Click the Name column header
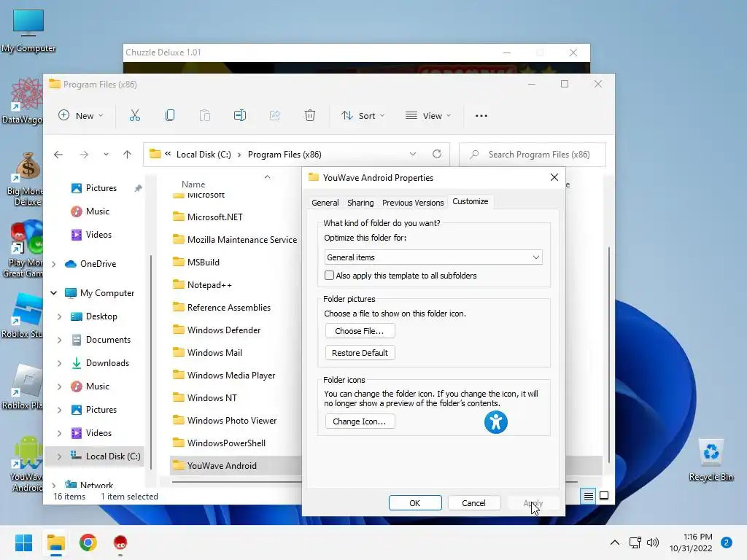 (193, 184)
